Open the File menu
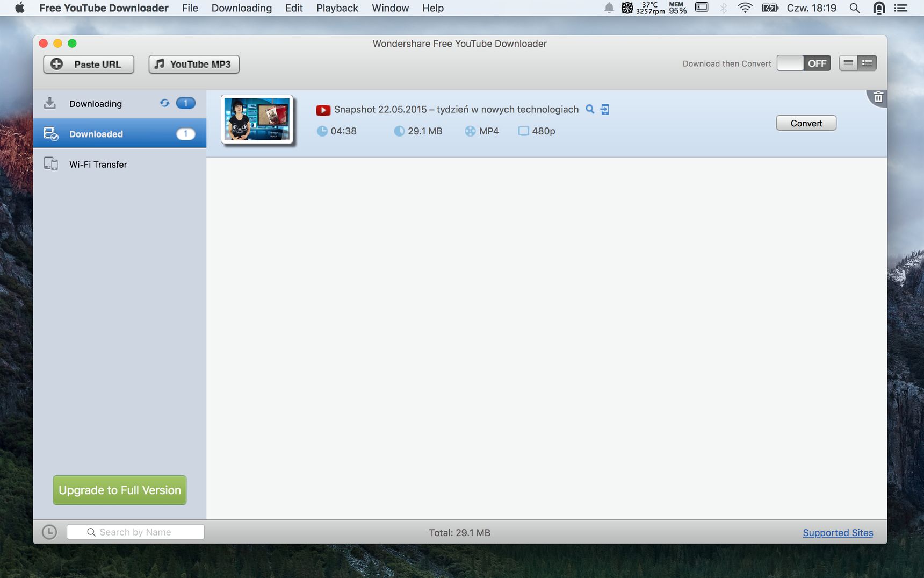This screenshot has height=578, width=924. click(190, 8)
